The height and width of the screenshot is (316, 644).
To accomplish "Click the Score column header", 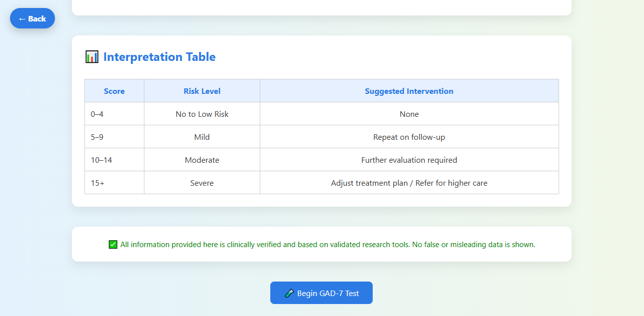I will click(114, 91).
